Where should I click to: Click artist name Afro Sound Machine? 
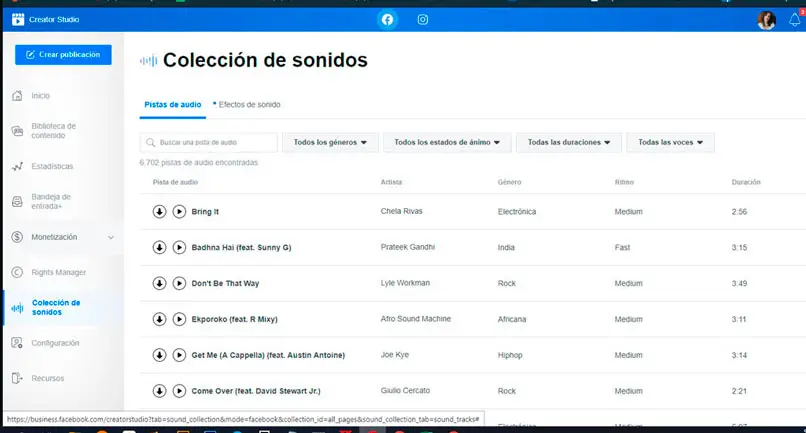(415, 319)
